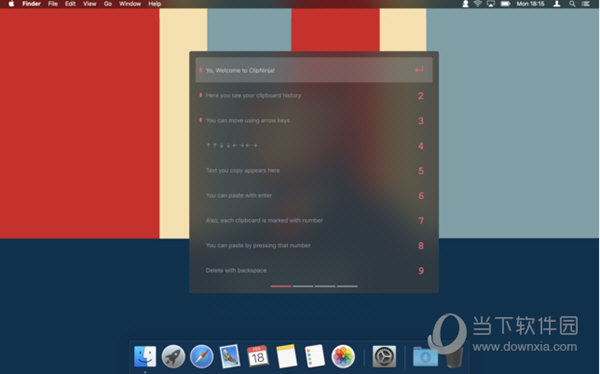Open the Window menu
This screenshot has width=600, height=374.
click(130, 4)
